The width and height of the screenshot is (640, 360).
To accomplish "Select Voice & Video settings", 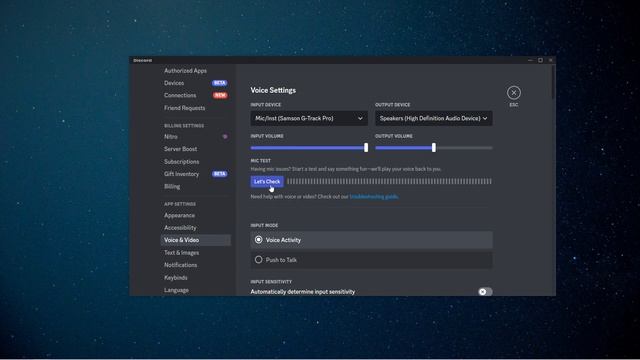I will click(196, 240).
